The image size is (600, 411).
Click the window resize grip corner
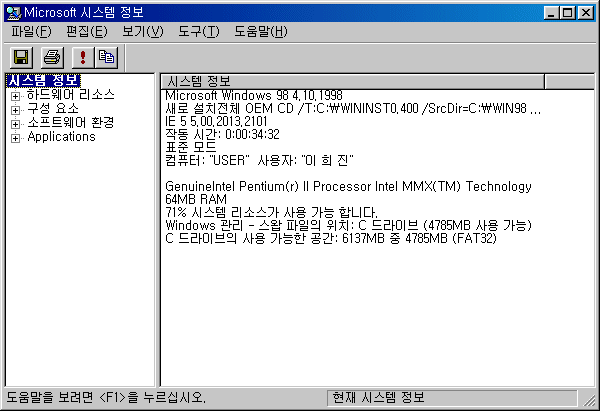tap(590, 400)
